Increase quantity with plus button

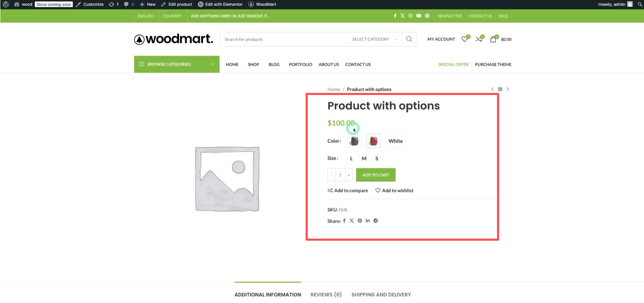pos(349,175)
